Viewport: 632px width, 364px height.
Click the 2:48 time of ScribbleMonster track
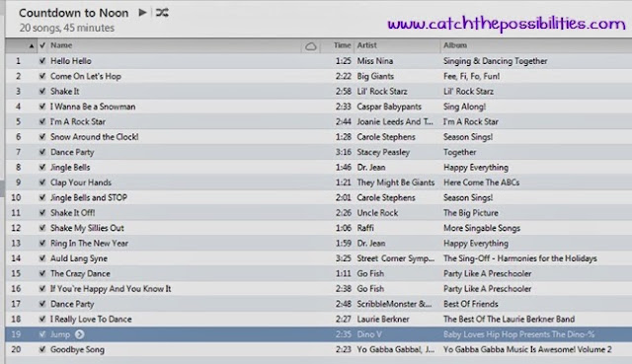coord(344,304)
